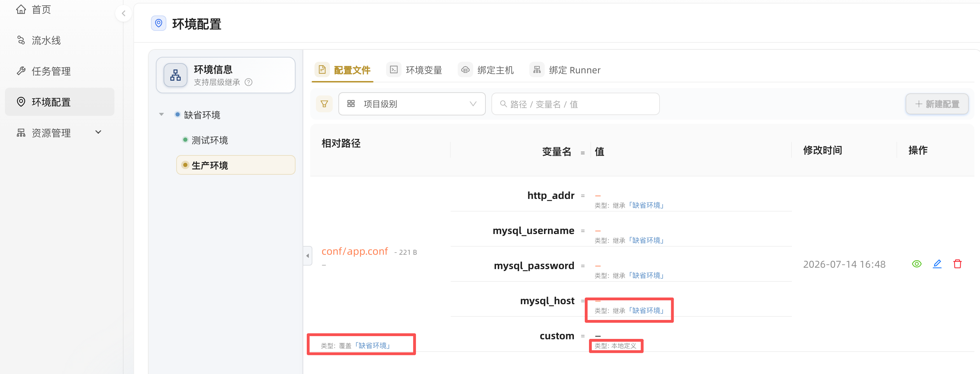Select 测试环境 in the environment tree
This screenshot has width=980, height=374.
[210, 140]
